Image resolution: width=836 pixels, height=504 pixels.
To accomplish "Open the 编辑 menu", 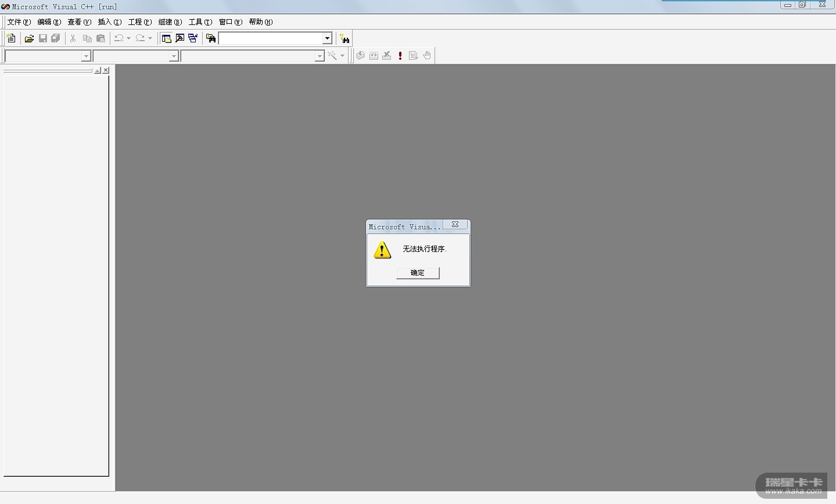I will (x=49, y=22).
